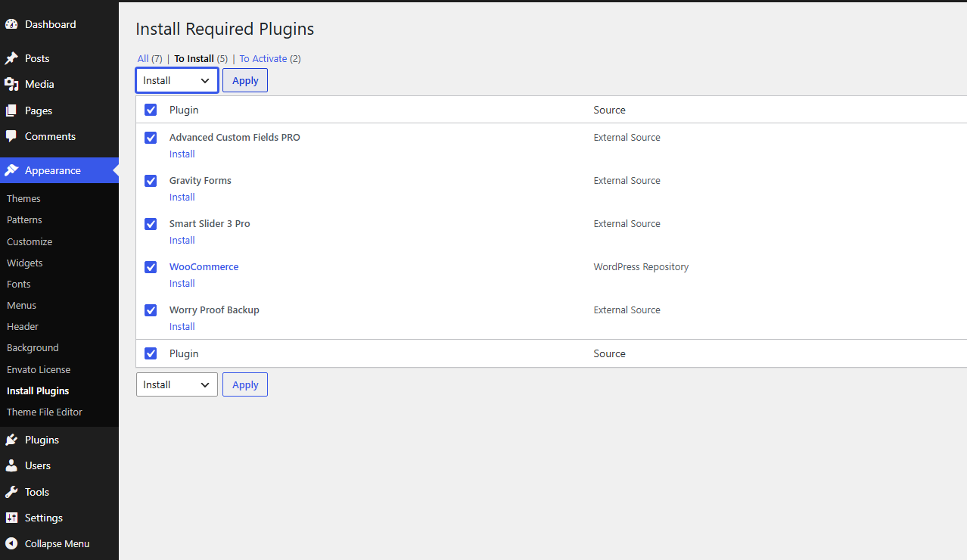Click the Dashboard gauge icon
The height and width of the screenshot is (560, 967).
tap(11, 24)
